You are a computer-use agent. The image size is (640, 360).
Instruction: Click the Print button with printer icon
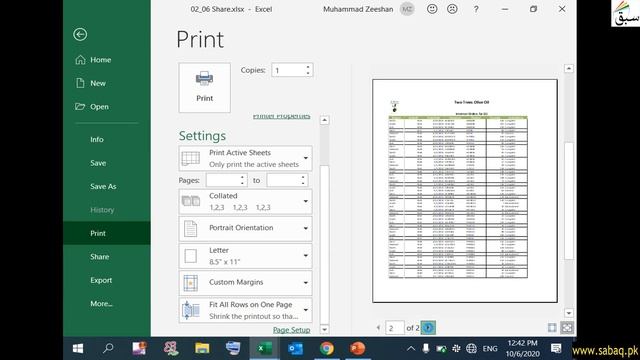pyautogui.click(x=204, y=88)
